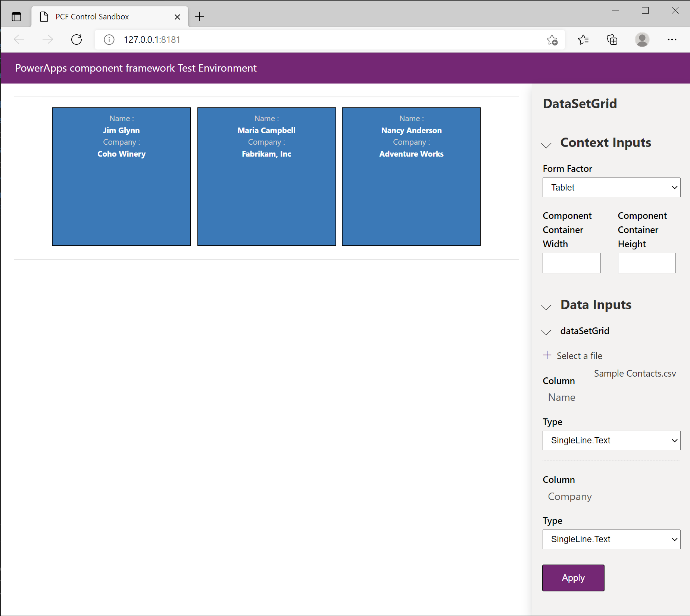This screenshot has width=690, height=616.
Task: Collapse the Data Inputs section
Action: 546,307
